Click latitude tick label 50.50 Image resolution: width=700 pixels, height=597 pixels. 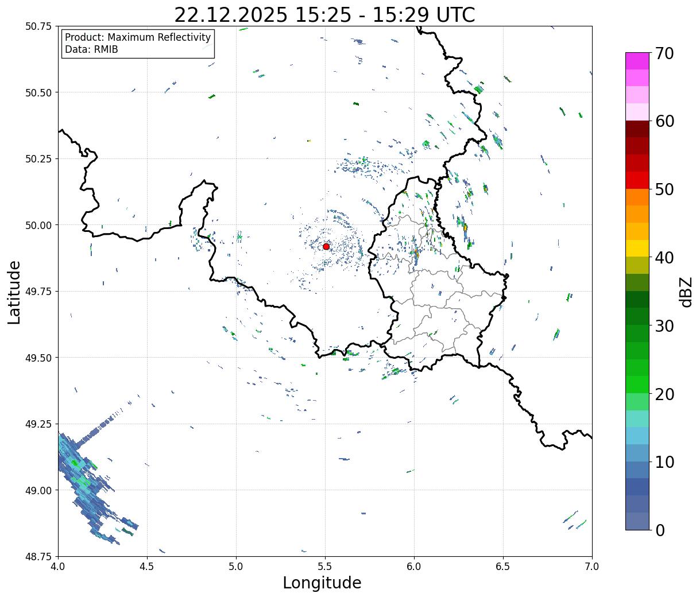[38, 92]
